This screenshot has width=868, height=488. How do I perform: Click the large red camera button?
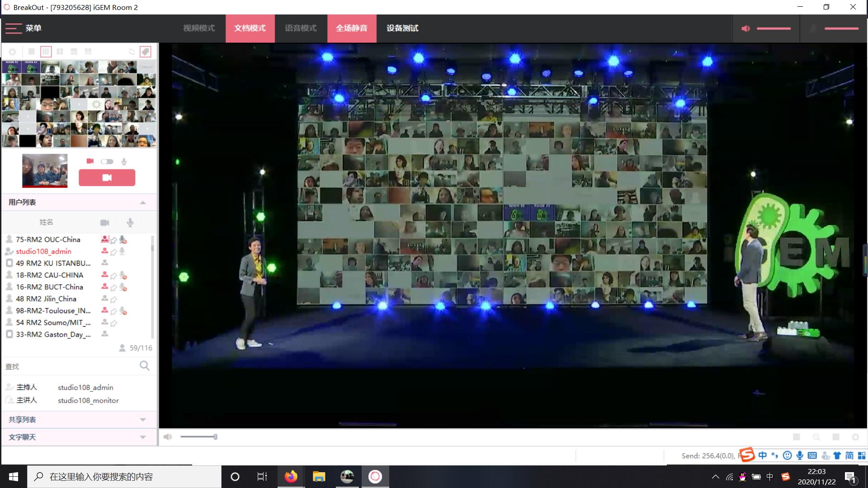107,178
